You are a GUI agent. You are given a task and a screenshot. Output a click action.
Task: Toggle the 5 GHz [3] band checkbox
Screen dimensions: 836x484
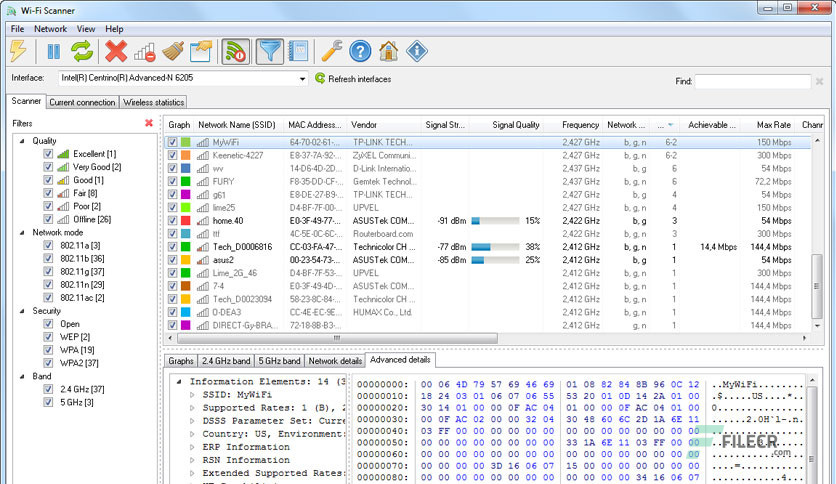[x=48, y=402]
